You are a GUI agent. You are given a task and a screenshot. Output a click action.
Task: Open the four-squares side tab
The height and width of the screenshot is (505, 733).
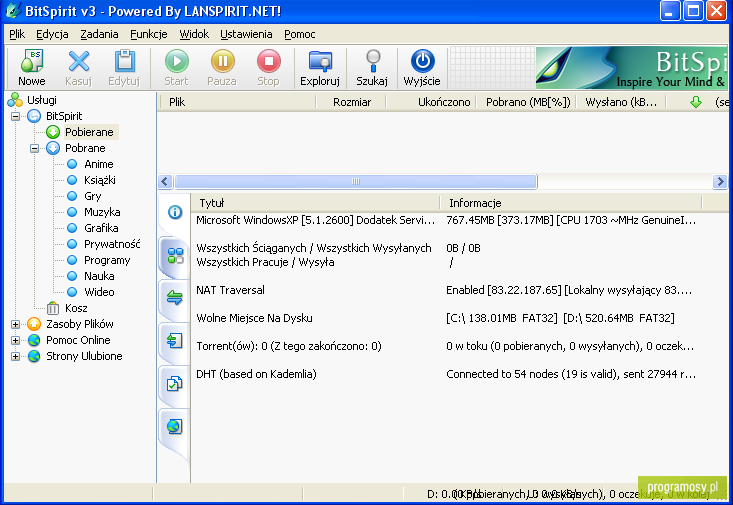pos(175,255)
